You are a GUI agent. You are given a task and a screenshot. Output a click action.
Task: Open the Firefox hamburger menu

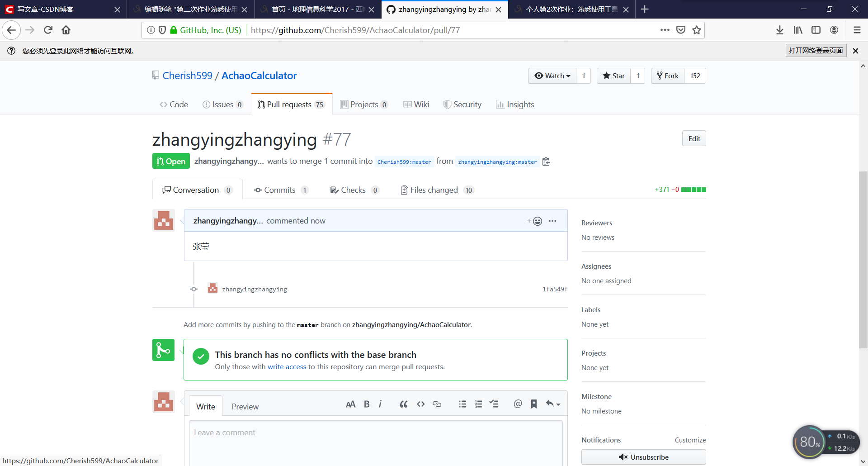pos(857,30)
